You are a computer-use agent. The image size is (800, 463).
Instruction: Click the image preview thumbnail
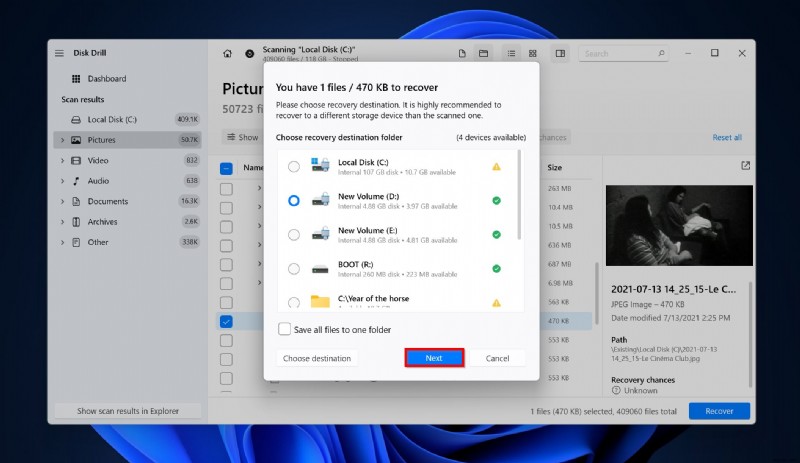(x=679, y=225)
